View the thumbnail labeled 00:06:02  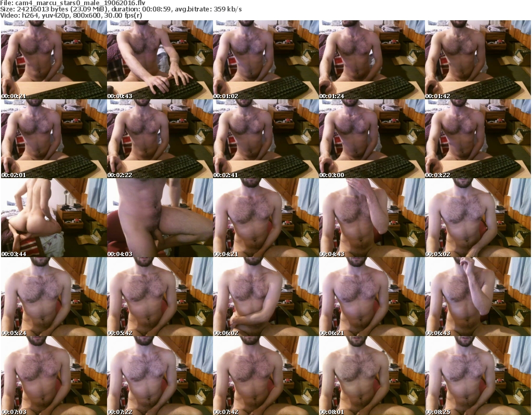(x=265, y=297)
